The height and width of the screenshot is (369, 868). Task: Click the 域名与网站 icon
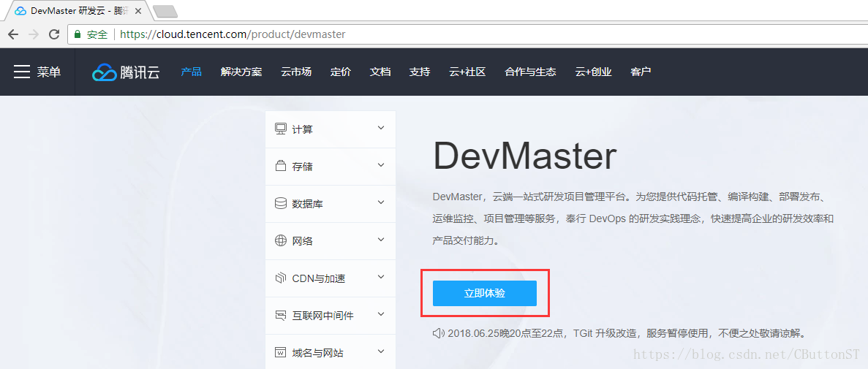coord(281,352)
